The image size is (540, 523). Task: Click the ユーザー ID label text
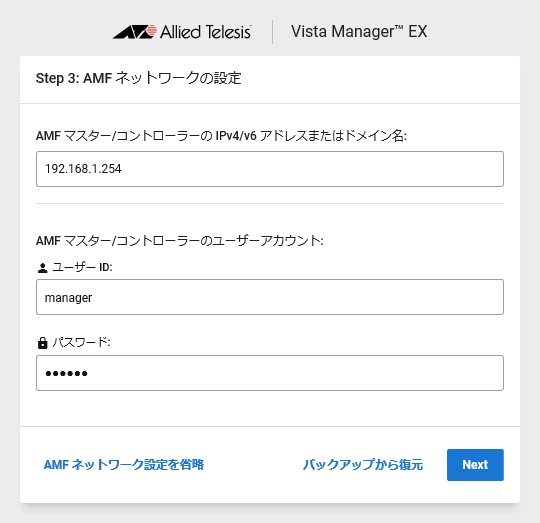82,267
